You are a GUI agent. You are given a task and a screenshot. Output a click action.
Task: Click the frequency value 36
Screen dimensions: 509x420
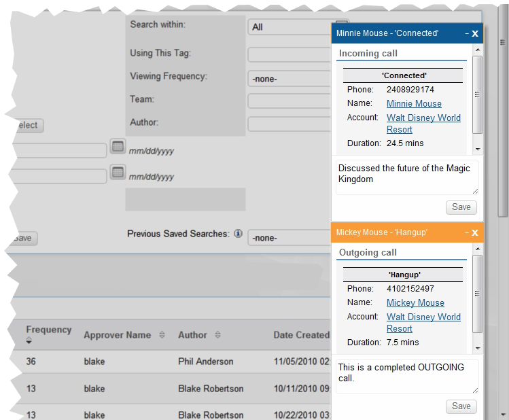click(x=31, y=362)
